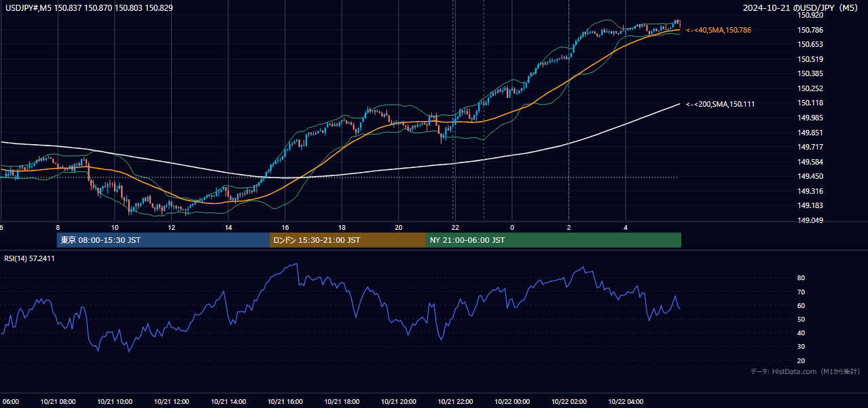Click the 149.316 price axis label
The height and width of the screenshot is (408, 868).
pyautogui.click(x=811, y=191)
